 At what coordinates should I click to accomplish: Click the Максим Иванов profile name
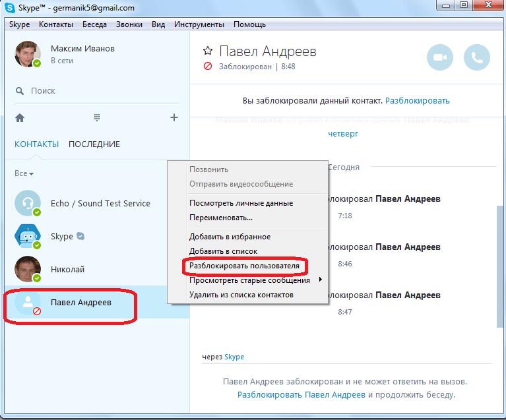point(82,48)
